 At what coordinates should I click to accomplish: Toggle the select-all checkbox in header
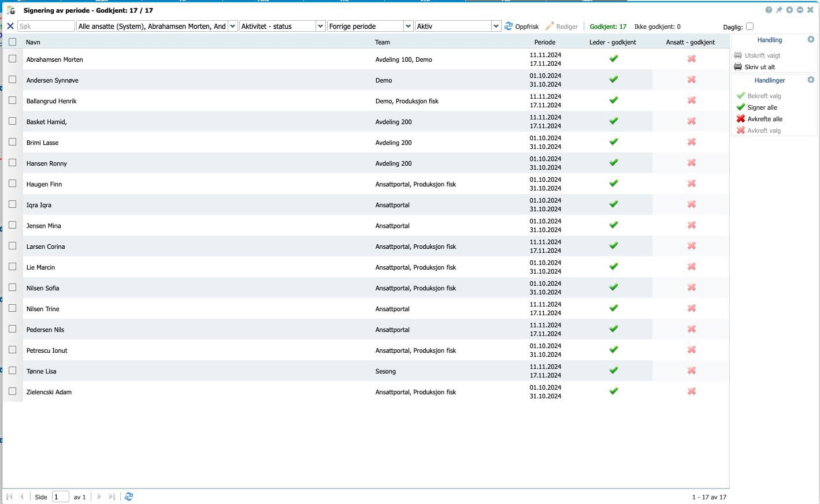point(12,42)
